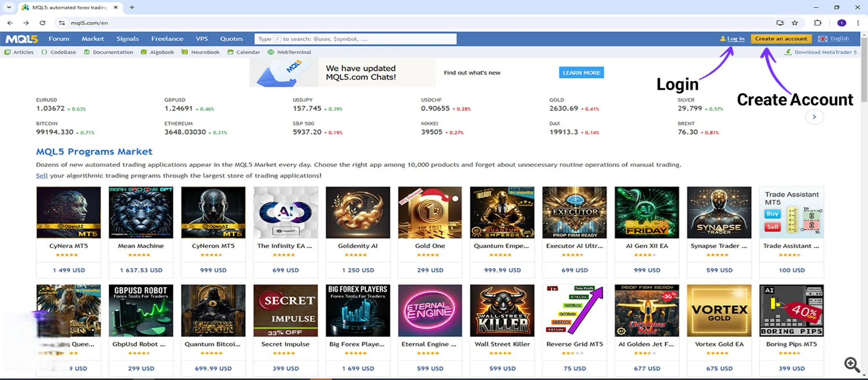The image size is (868, 380).
Task: Open Gold One product thumbnail
Action: (430, 213)
